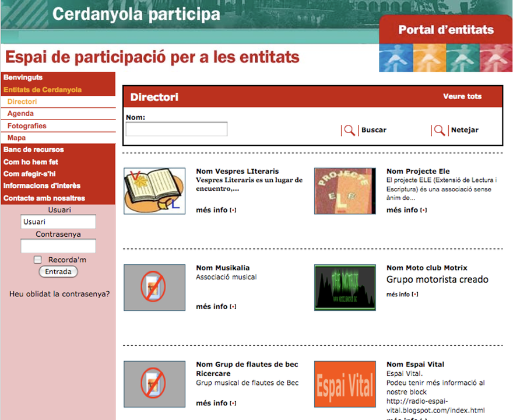Click the plus icon after Grup de flautes més info
513x420 pixels.
pos(233,403)
